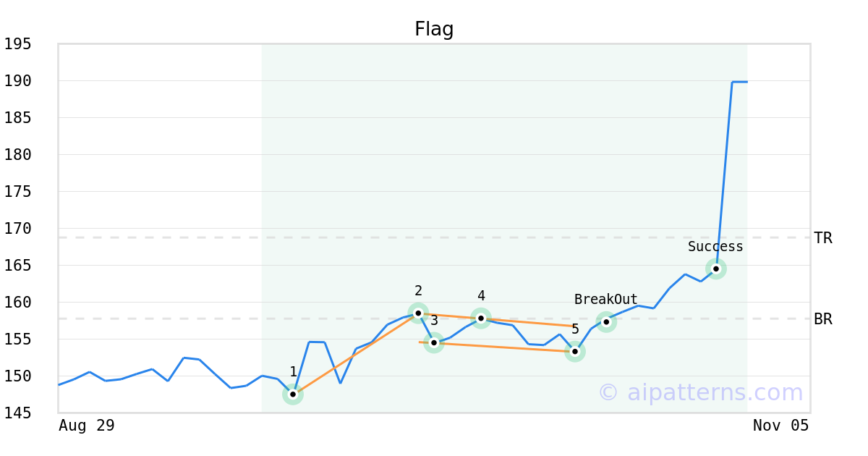Click the 195 y-axis label
This screenshot has height=456, width=868.
click(x=18, y=44)
